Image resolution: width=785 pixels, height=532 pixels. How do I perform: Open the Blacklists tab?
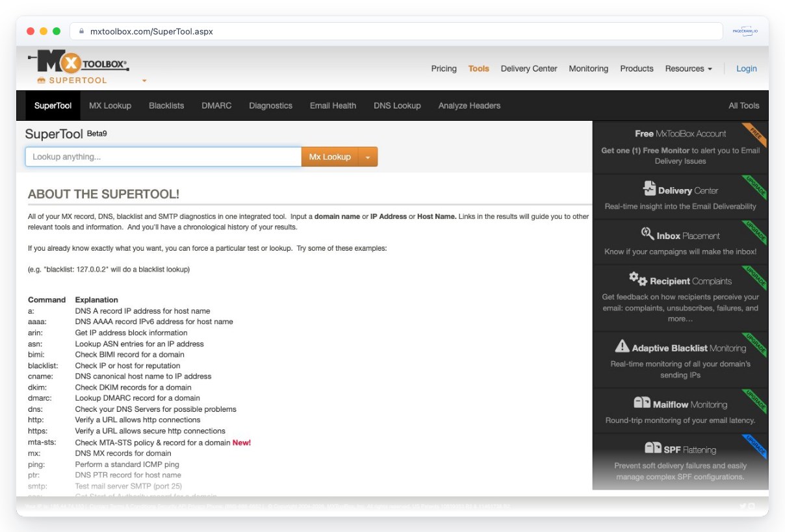[x=166, y=105]
